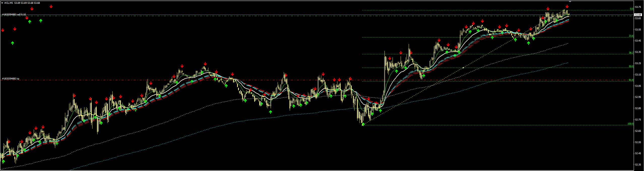The height and width of the screenshot is (171, 644).
Task: Click the Fibonacci 38.2 level label
Action: (x=631, y=53)
